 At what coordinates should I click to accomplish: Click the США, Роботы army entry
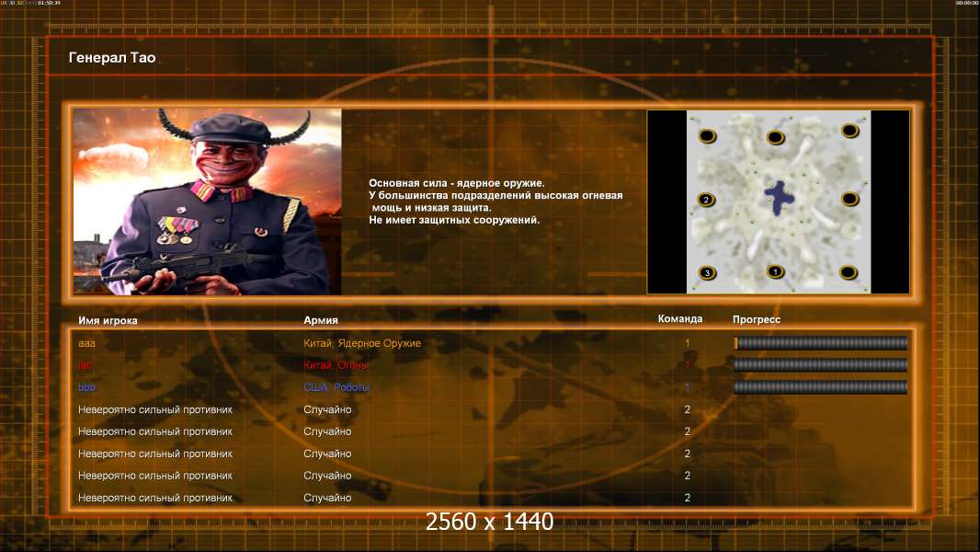[336, 387]
